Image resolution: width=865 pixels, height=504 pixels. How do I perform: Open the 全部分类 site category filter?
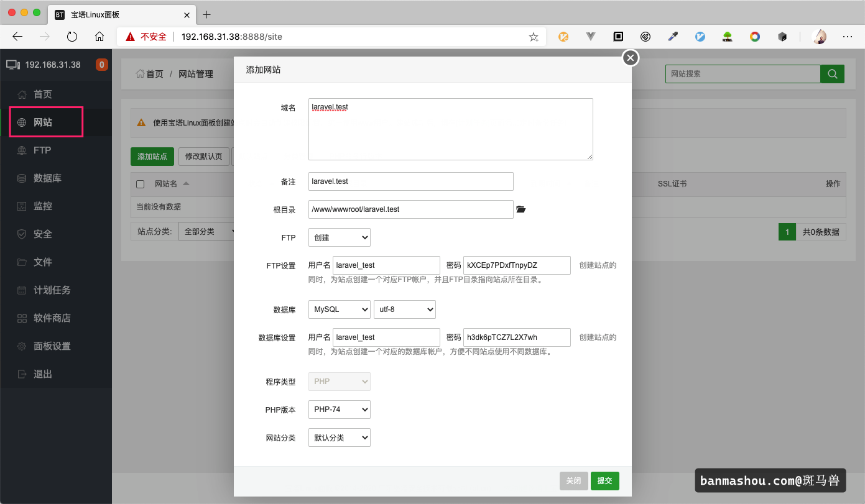[x=206, y=232]
